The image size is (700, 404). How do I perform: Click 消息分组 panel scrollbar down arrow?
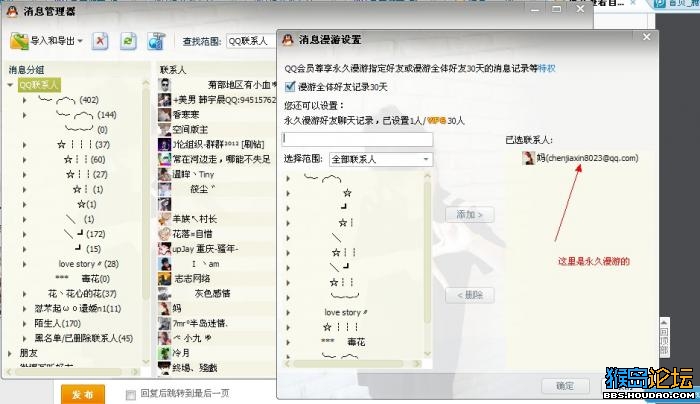point(146,362)
